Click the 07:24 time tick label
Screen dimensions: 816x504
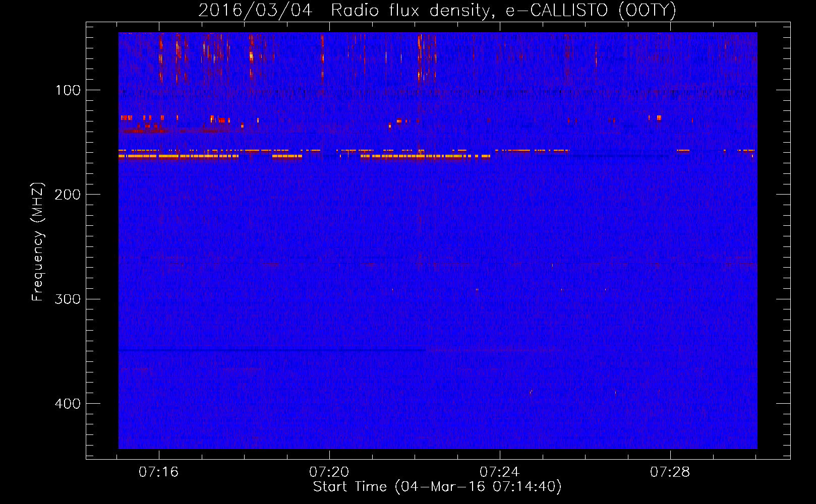[x=499, y=472]
